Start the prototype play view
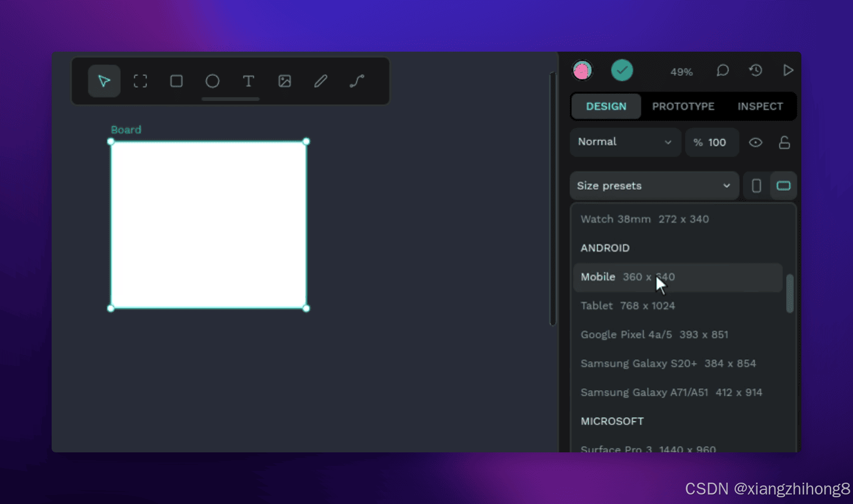853x504 pixels. coord(788,70)
